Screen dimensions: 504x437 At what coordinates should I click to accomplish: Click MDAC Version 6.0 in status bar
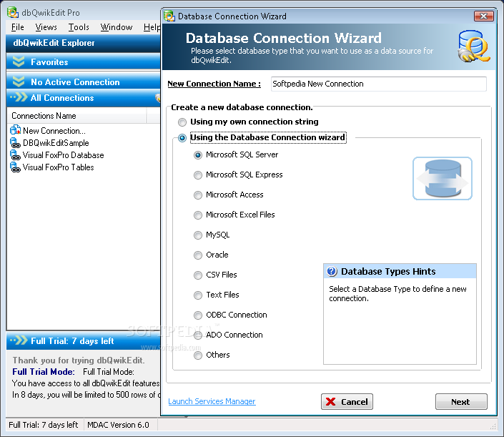118,425
